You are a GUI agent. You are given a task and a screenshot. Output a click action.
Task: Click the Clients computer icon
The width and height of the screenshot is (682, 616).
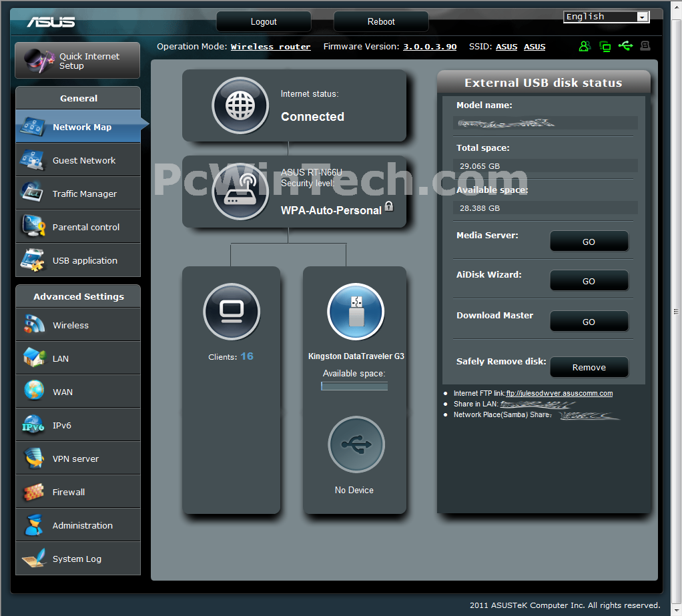(232, 312)
